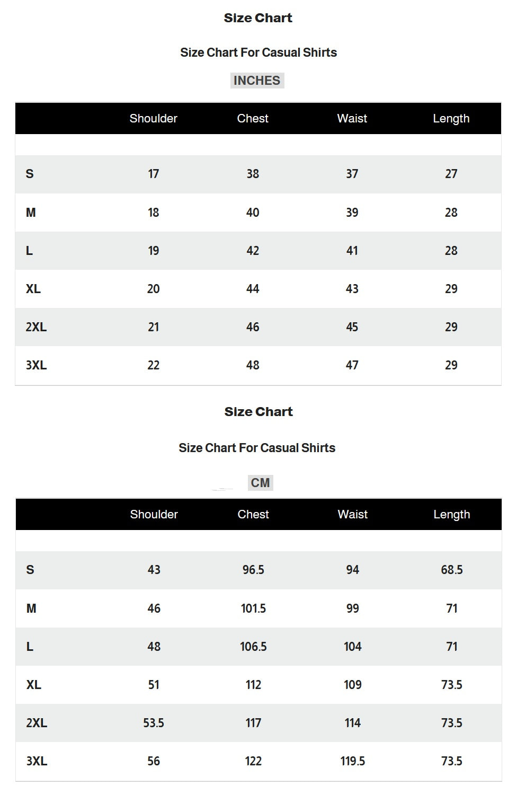Select length value 27 for size S
The width and height of the screenshot is (517, 812).
point(451,174)
